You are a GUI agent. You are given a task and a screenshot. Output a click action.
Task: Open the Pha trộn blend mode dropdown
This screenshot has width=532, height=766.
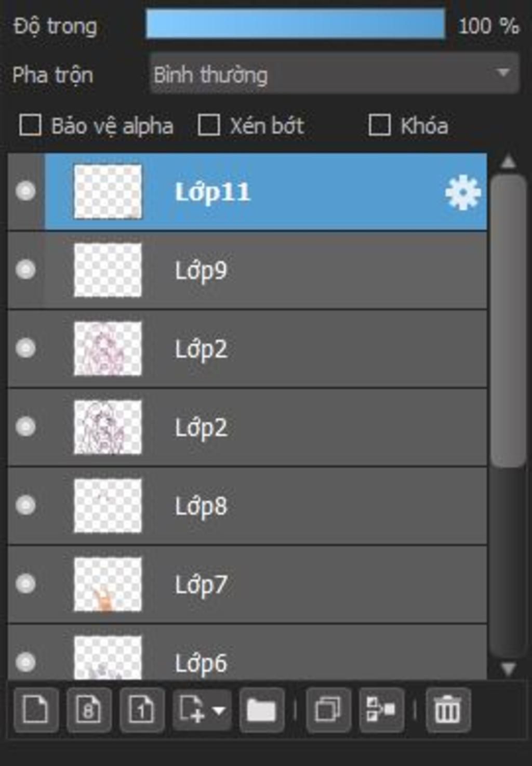(x=334, y=74)
